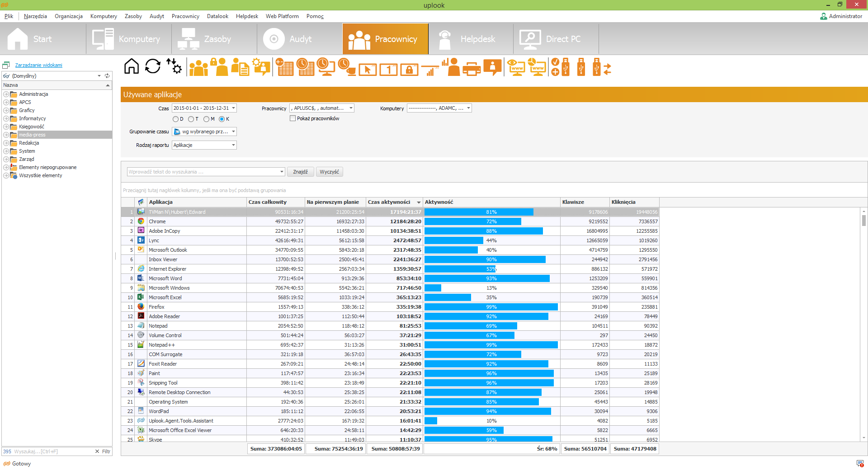The image size is (868, 470).
Task: Open the user with document icon
Action: (240, 67)
